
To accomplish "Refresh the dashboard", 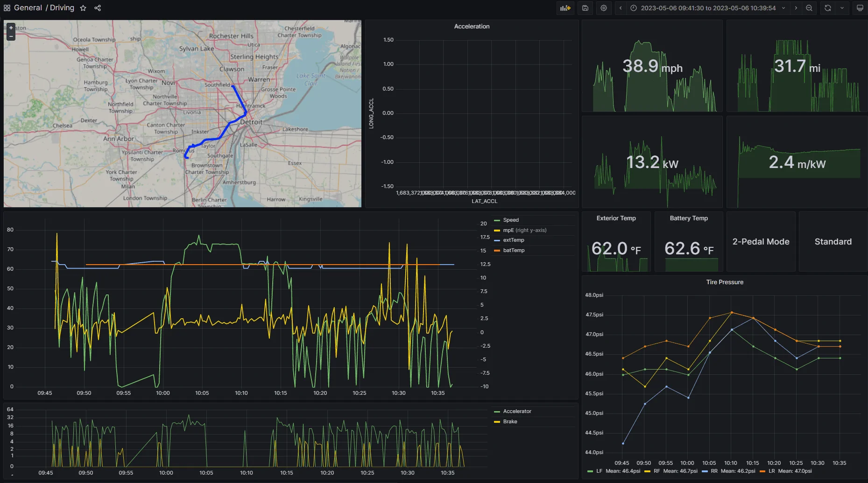I will 827,8.
